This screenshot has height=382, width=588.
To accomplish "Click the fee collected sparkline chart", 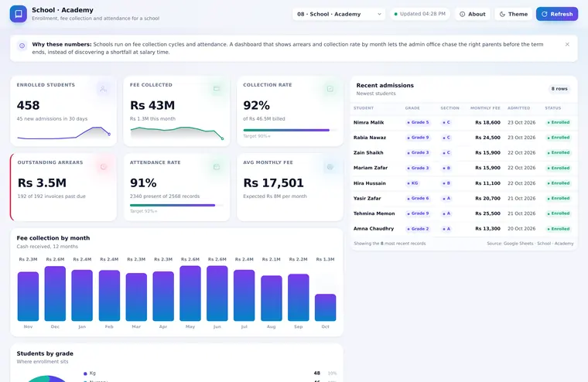I will pyautogui.click(x=177, y=133).
